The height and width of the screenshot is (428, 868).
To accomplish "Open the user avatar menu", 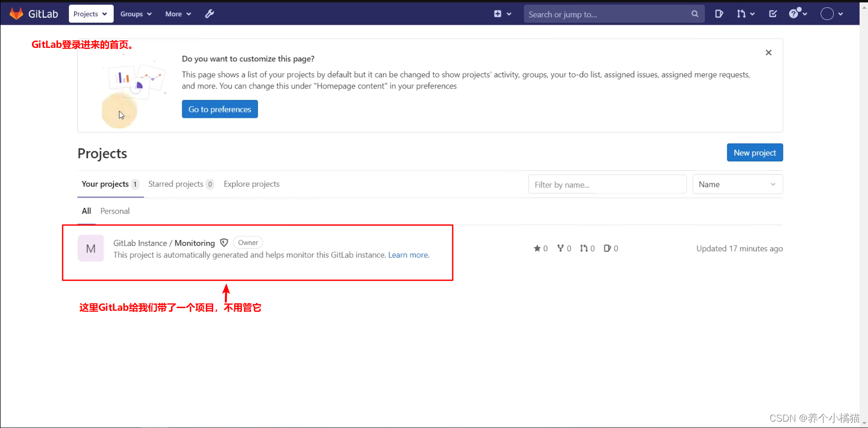I will [832, 14].
